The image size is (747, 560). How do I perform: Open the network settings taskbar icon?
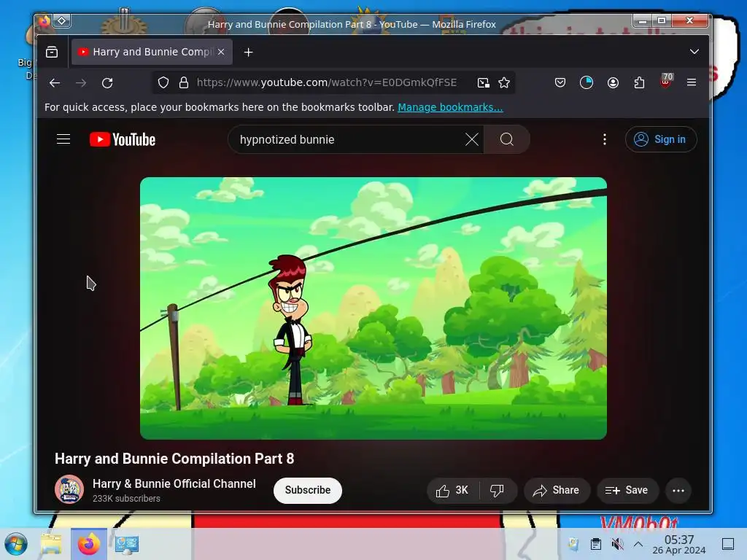click(x=127, y=544)
